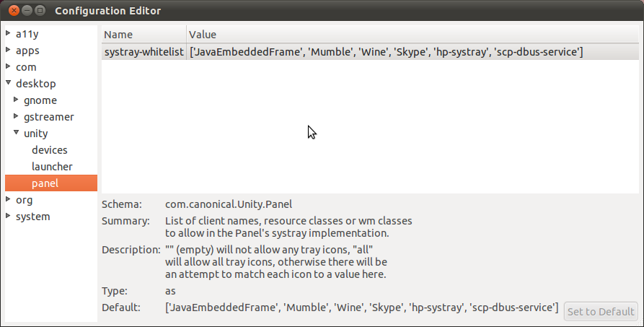The image size is (644, 327).
Task: Expand the system tree arrow
Action: pos(8,217)
